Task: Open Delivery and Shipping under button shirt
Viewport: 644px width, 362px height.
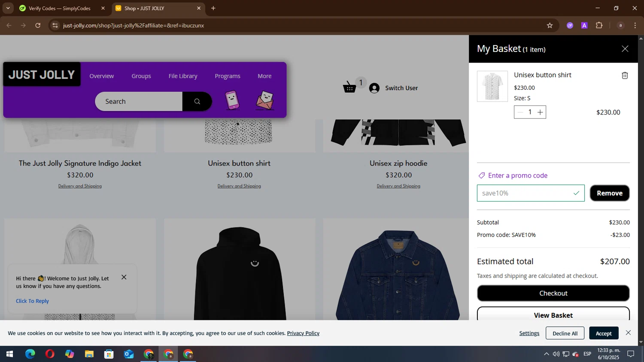Action: 239,186
